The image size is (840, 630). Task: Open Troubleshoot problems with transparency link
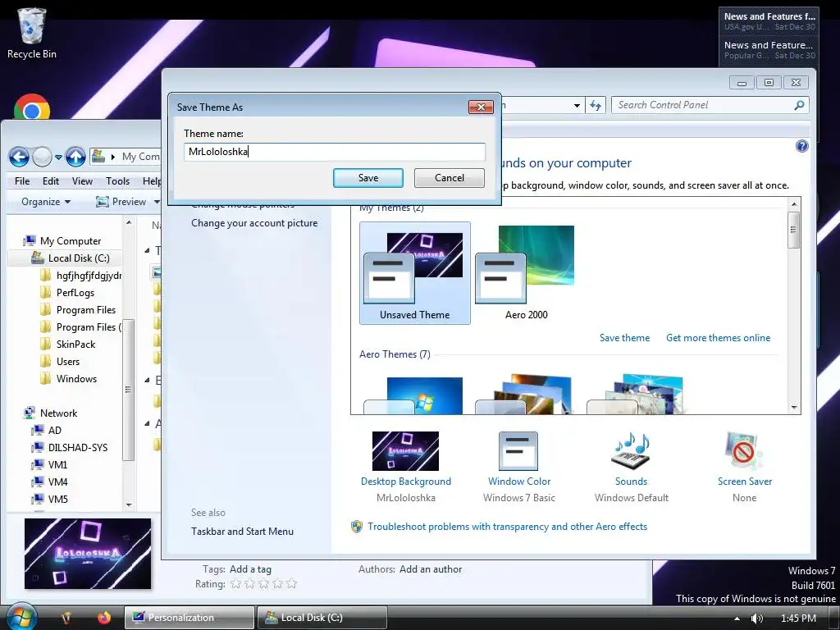[x=507, y=527]
